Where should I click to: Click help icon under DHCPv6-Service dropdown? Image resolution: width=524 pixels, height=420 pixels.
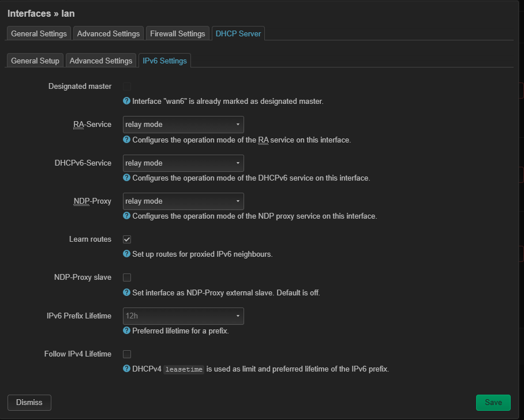point(127,178)
